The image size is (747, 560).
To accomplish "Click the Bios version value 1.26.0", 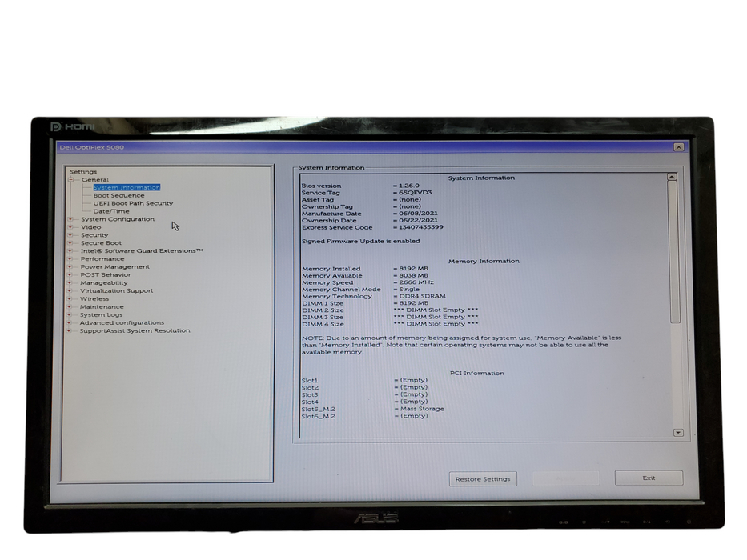I will [x=409, y=186].
